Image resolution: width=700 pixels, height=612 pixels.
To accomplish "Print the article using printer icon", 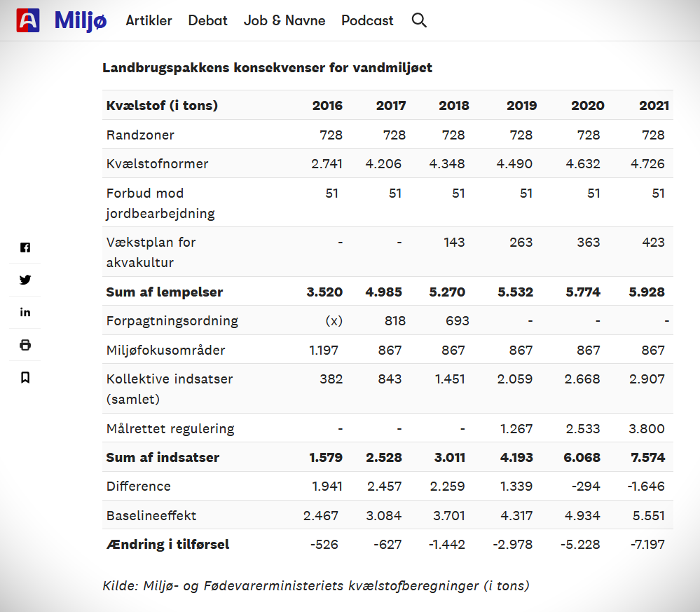I will [25, 345].
